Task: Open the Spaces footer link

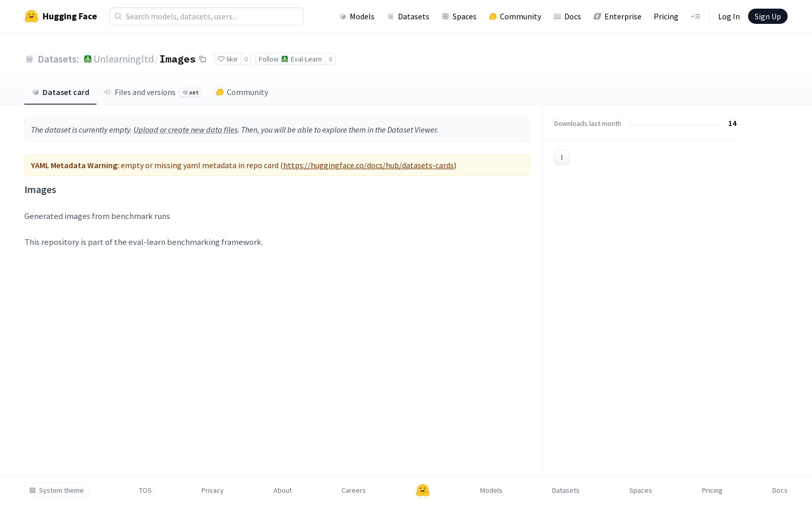Action: click(x=640, y=490)
